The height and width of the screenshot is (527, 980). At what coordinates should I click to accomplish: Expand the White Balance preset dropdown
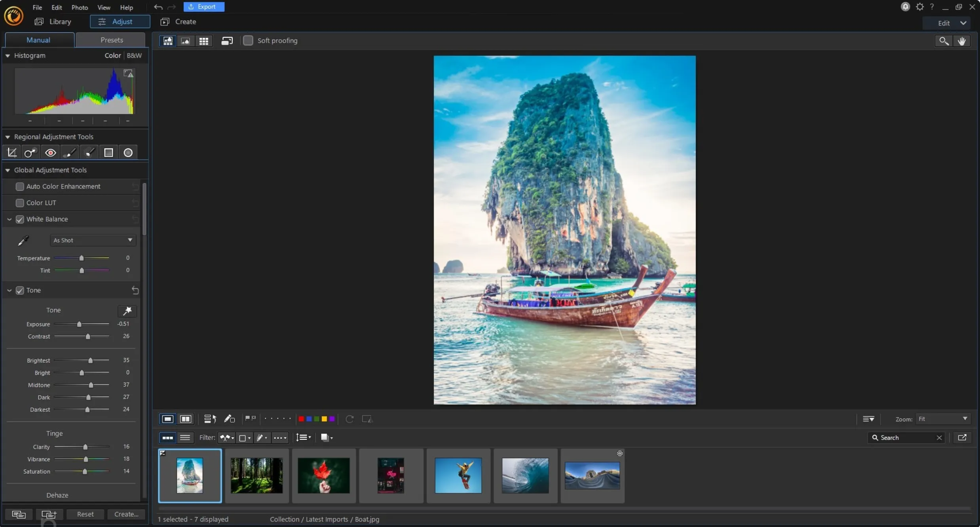point(91,240)
